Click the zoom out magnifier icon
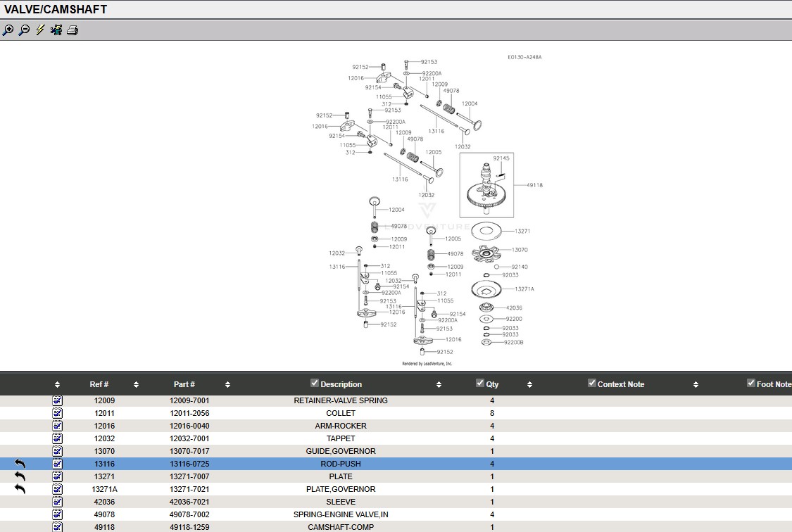 (24, 30)
